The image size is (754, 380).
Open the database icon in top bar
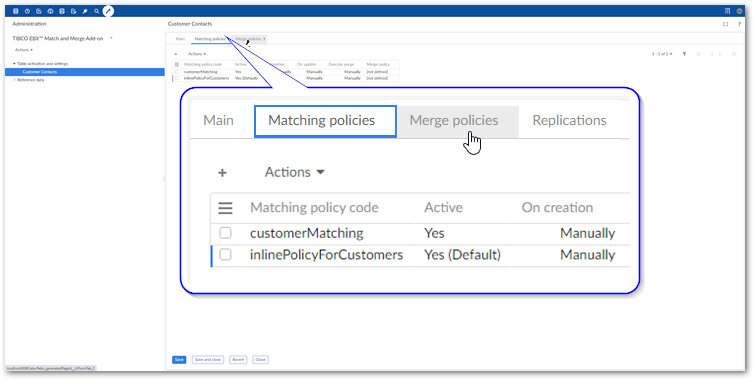[16, 11]
